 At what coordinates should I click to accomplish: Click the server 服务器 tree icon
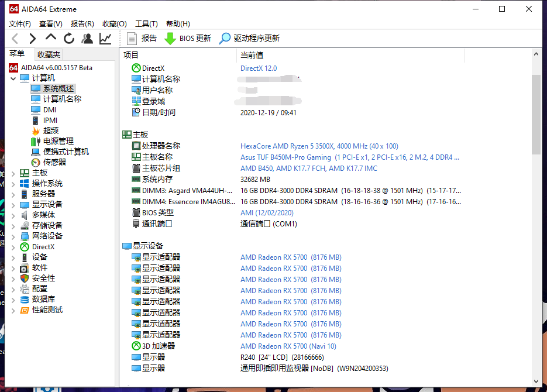(25, 194)
